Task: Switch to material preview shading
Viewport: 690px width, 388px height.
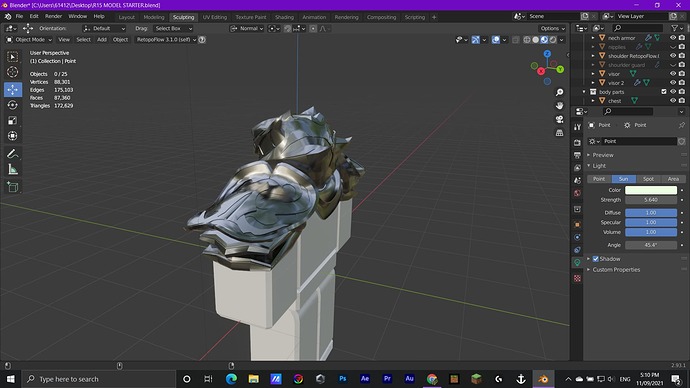Action: (544, 40)
